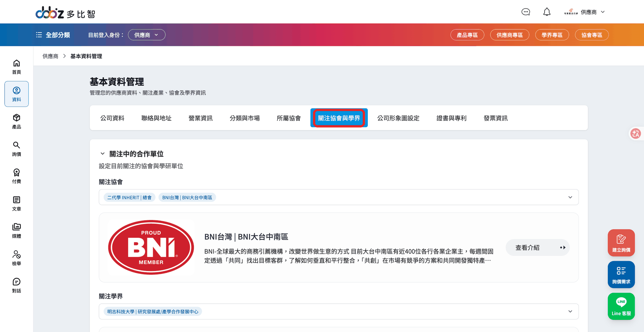Click the doobiz 多比智 logo
Viewport: 644px width, 332px height.
65,13
